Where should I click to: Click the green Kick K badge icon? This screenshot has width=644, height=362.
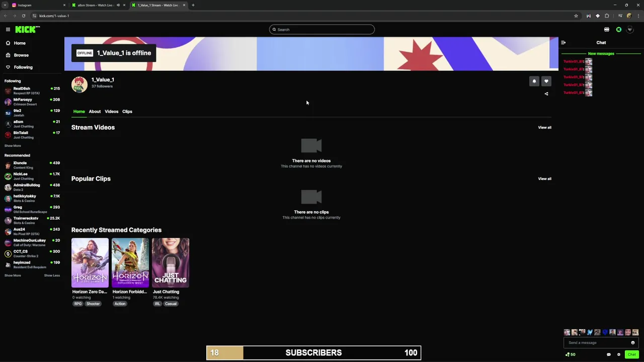coord(619,30)
